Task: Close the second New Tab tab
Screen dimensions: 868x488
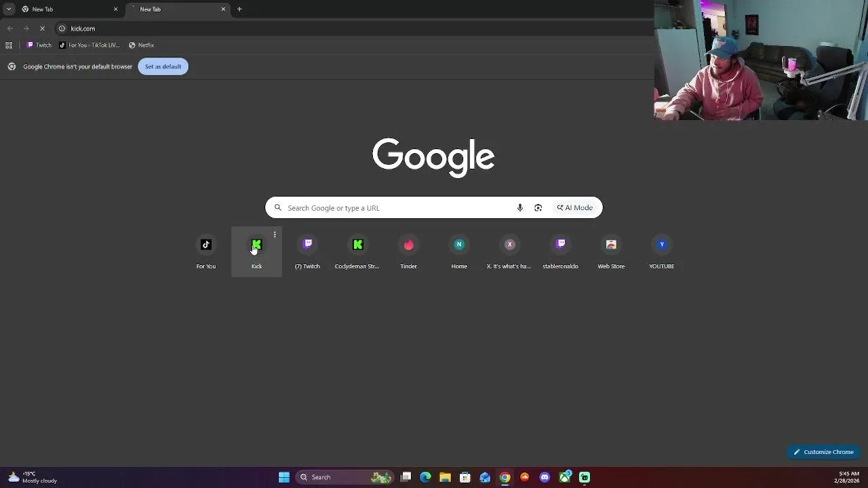Action: [223, 9]
